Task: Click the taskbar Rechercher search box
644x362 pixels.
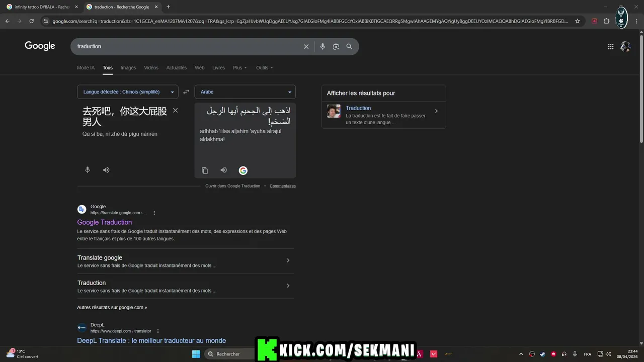Action: click(230, 354)
